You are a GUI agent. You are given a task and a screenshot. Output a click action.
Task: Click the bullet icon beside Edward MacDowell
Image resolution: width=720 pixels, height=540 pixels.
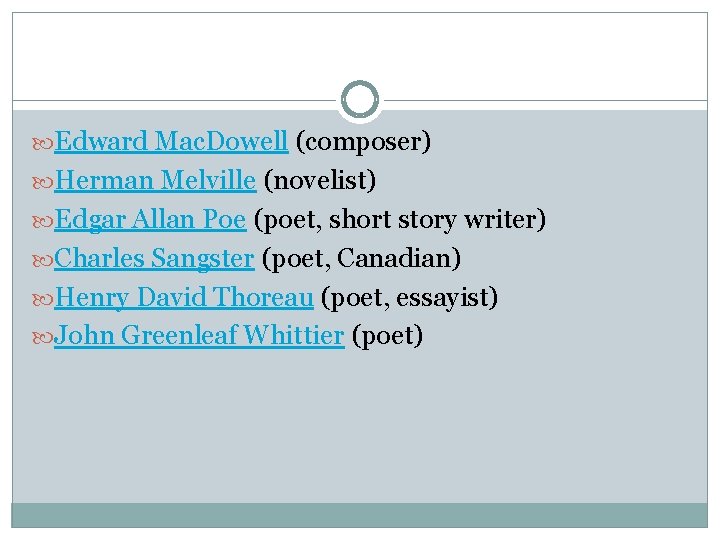[x=42, y=143]
